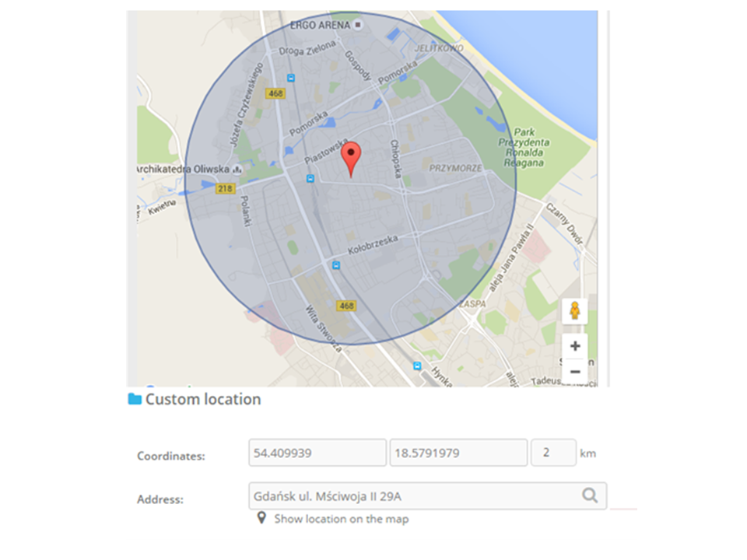Click the PRZYMORZE district label
The image size is (747, 560).
[455, 168]
